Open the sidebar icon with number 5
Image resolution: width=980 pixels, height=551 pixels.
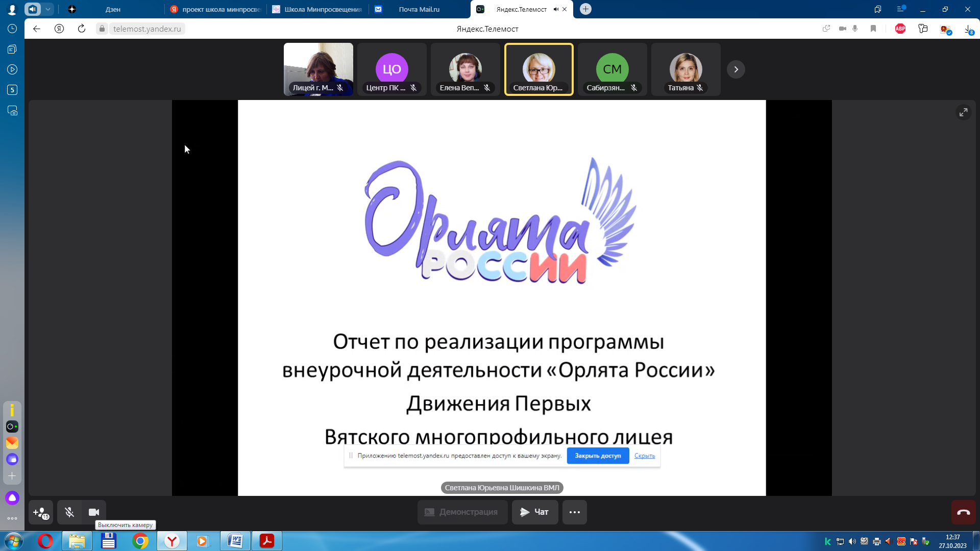coord(12,90)
